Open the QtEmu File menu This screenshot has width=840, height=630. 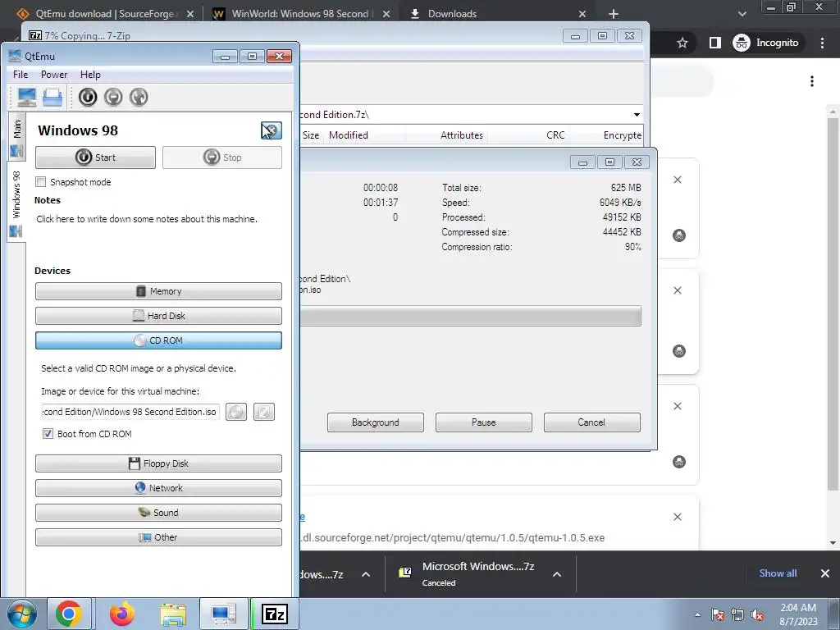pos(21,75)
